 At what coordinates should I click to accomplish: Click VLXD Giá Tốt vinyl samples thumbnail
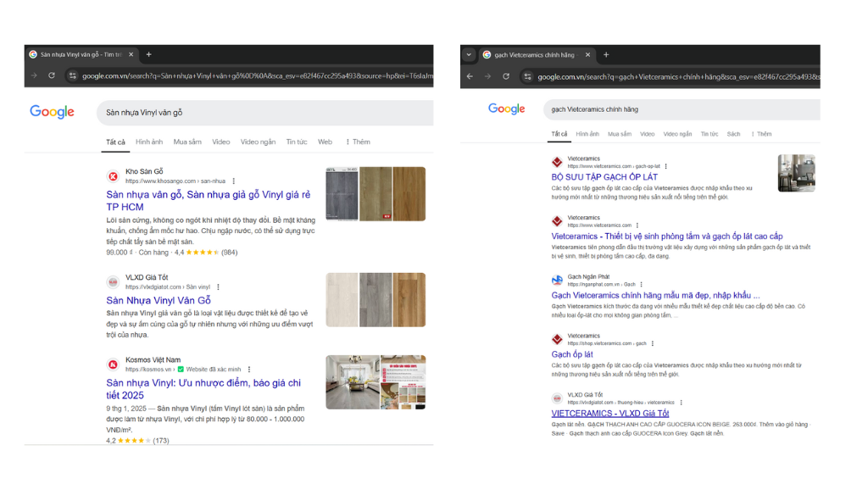point(376,299)
